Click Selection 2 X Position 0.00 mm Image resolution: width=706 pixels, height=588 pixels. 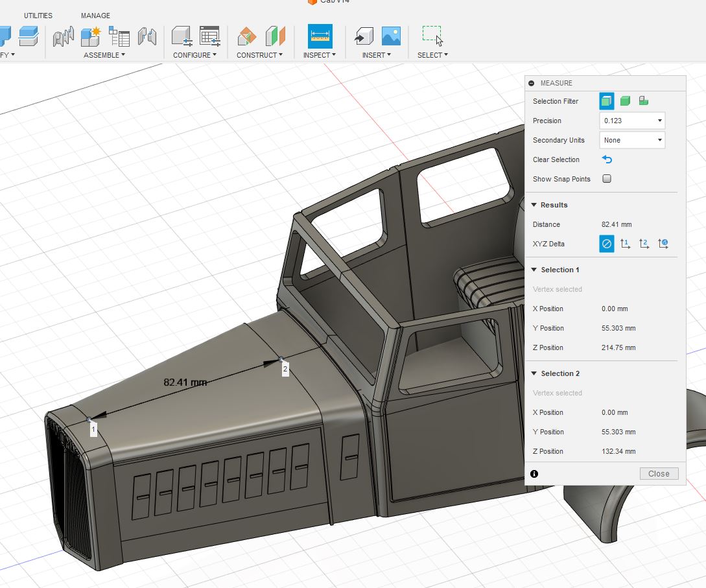615,412
